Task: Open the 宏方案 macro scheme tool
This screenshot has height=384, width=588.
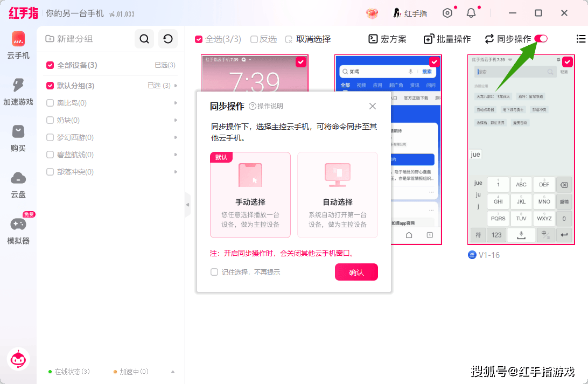Action: 387,39
